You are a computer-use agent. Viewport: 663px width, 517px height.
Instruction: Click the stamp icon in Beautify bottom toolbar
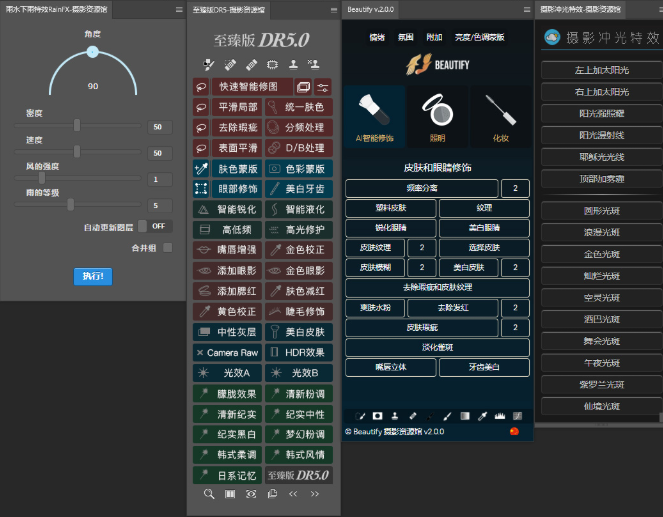[x=395, y=416]
